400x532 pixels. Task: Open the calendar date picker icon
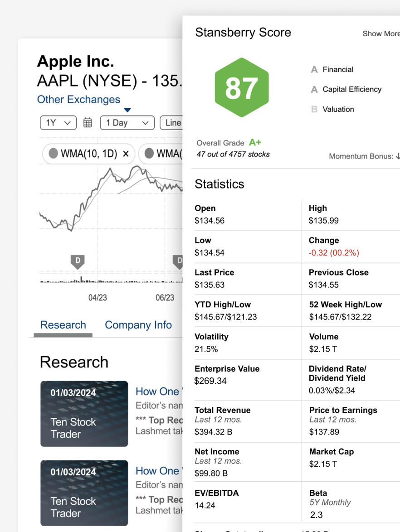[88, 123]
